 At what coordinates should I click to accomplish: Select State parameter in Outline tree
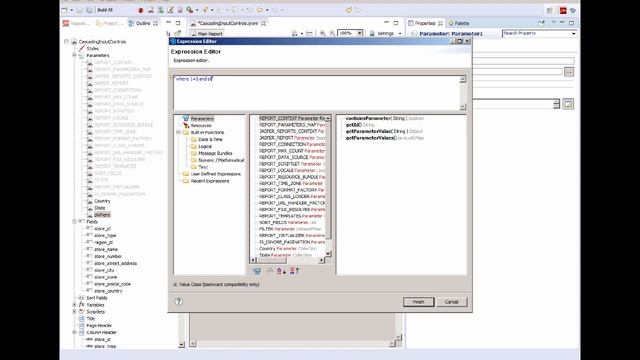click(x=100, y=208)
